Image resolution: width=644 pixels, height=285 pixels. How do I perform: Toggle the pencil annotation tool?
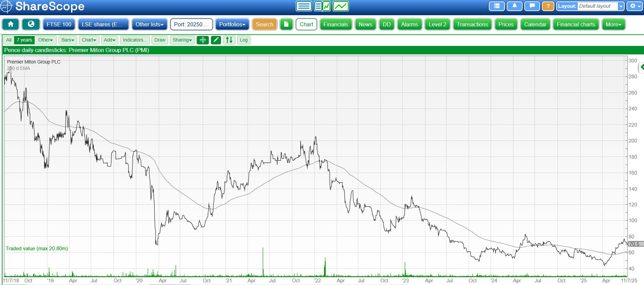pos(216,40)
